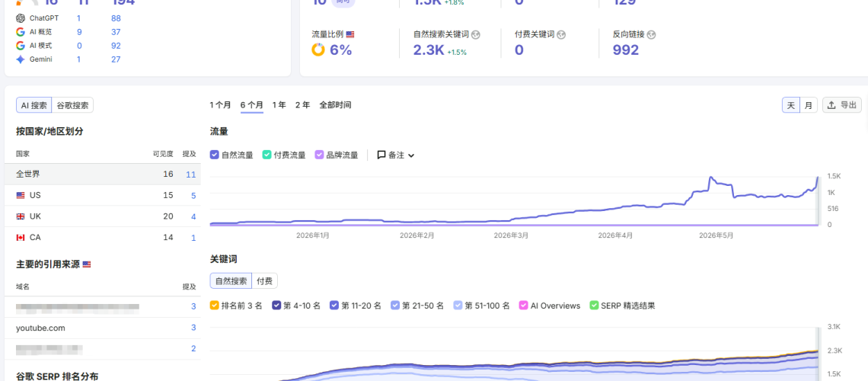This screenshot has height=381, width=868.
Task: Toggle the 第 21-50 名 checkbox
Action: click(394, 305)
